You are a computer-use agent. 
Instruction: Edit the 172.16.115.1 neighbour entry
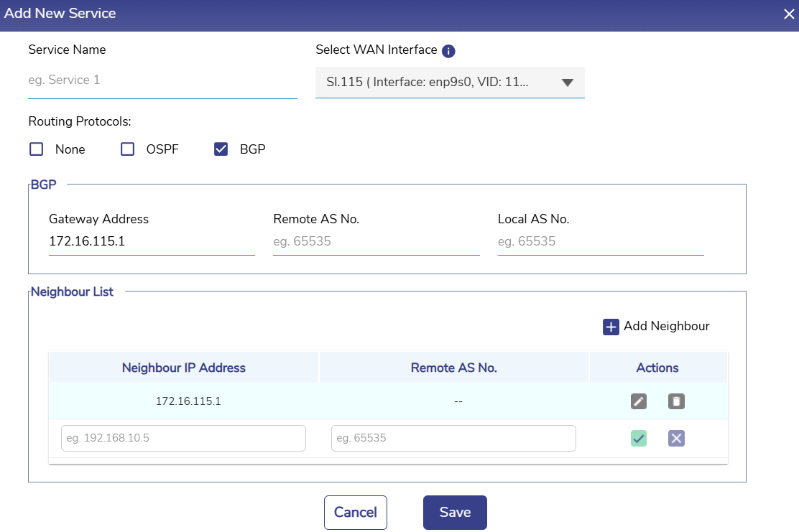click(639, 401)
